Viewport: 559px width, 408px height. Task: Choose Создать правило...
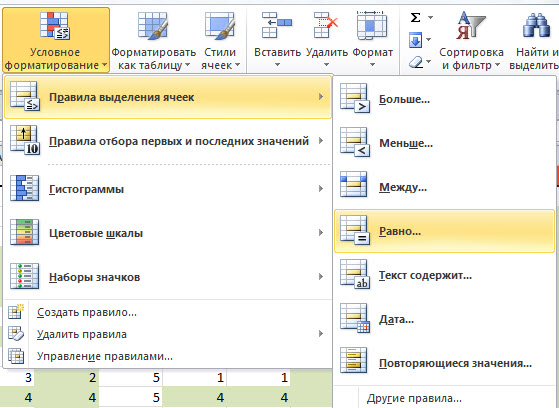168,312
